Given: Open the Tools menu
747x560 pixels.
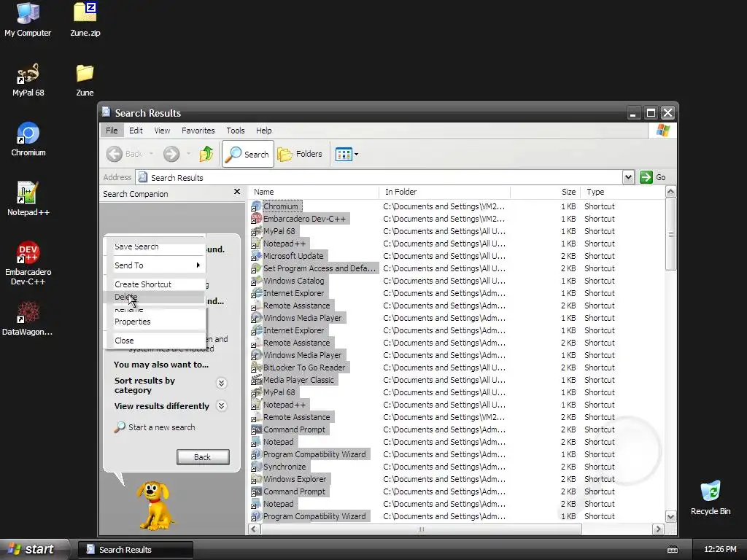Looking at the screenshot, I should point(236,131).
